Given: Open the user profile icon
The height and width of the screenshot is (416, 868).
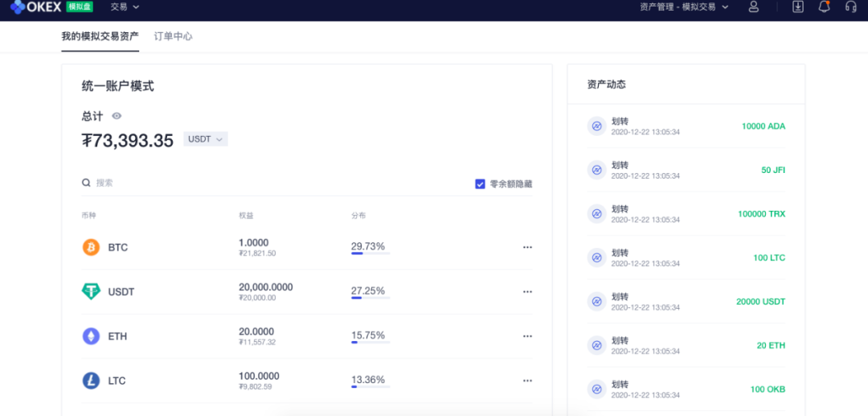Looking at the screenshot, I should (753, 6).
